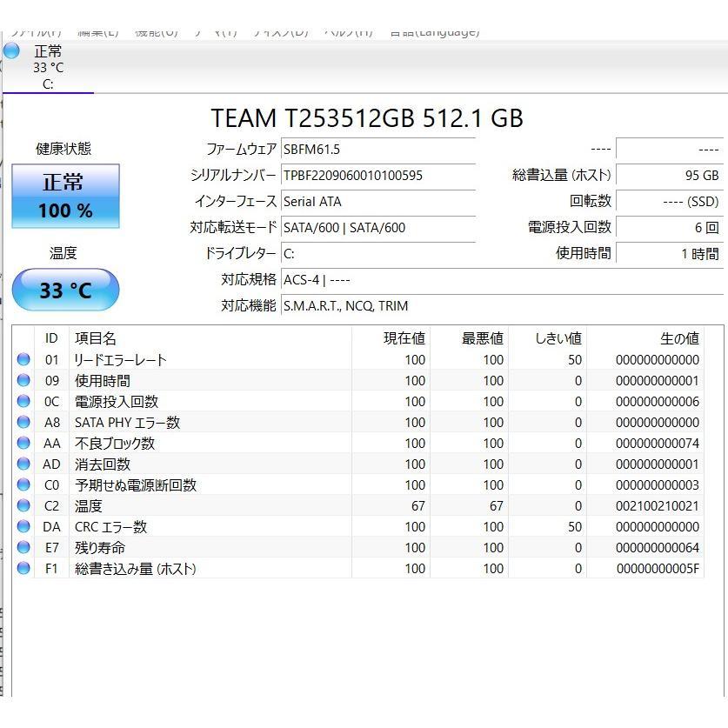Click the ID column header
Screen dimensions: 728x728
coord(51,338)
